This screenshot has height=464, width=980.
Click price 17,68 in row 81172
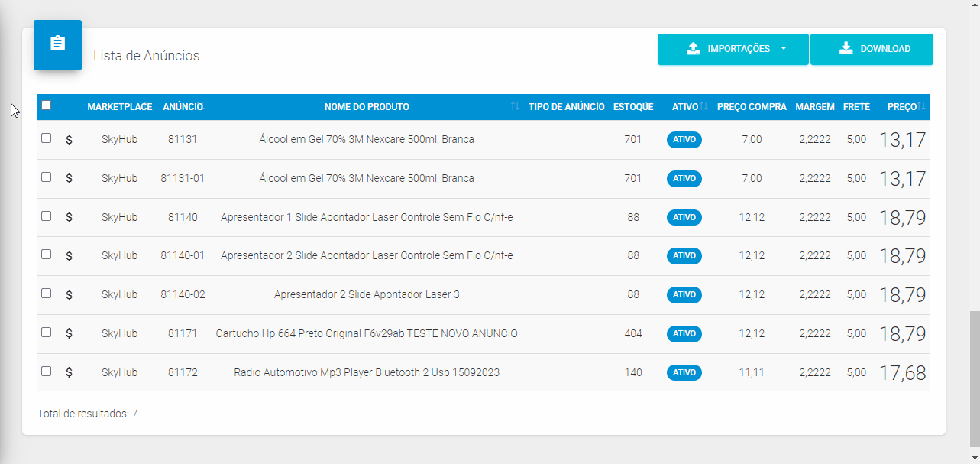(x=903, y=373)
